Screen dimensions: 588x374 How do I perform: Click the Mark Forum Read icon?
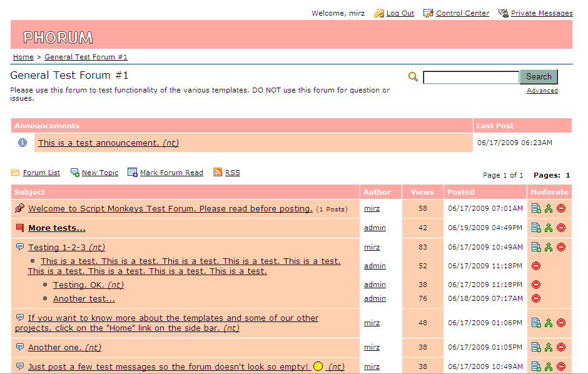pos(133,173)
